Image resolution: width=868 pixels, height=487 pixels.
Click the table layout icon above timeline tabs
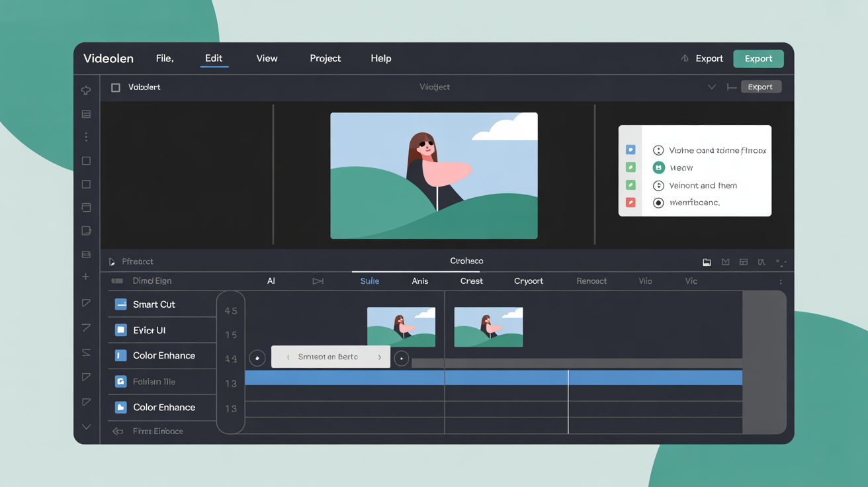click(744, 263)
